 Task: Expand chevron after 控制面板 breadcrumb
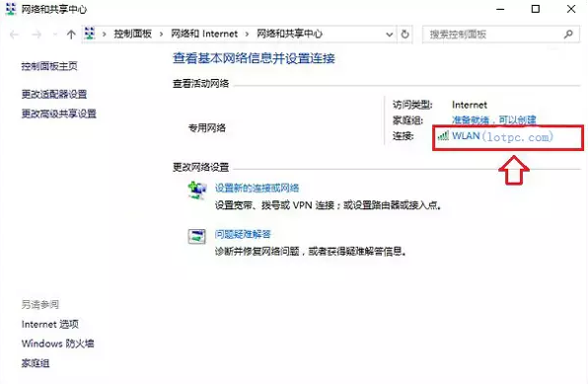(x=161, y=35)
